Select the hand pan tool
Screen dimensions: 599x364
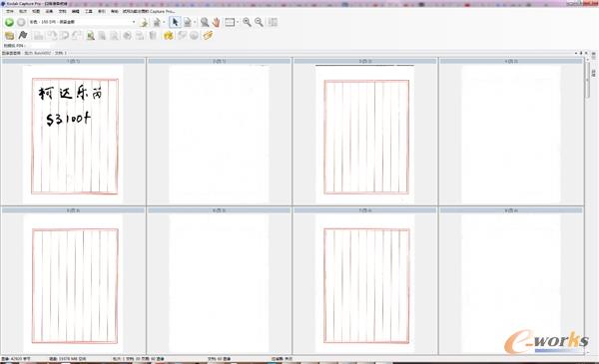tap(217, 22)
